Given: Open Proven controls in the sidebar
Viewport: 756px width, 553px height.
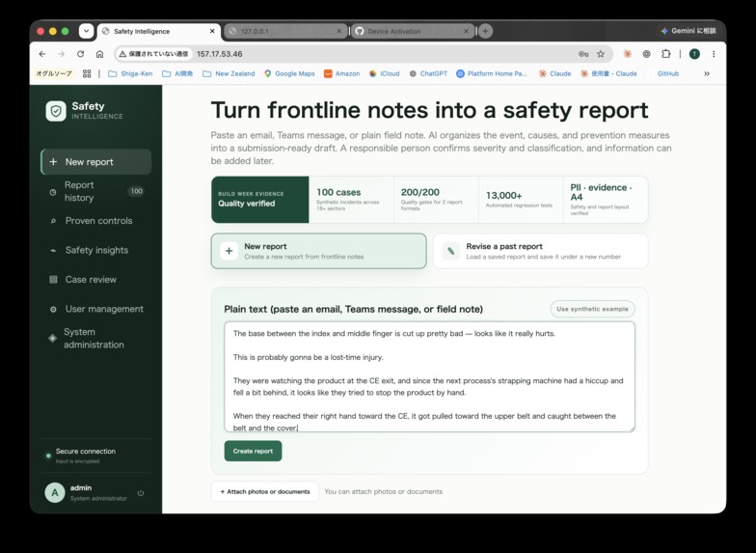Looking at the screenshot, I should 96,221.
